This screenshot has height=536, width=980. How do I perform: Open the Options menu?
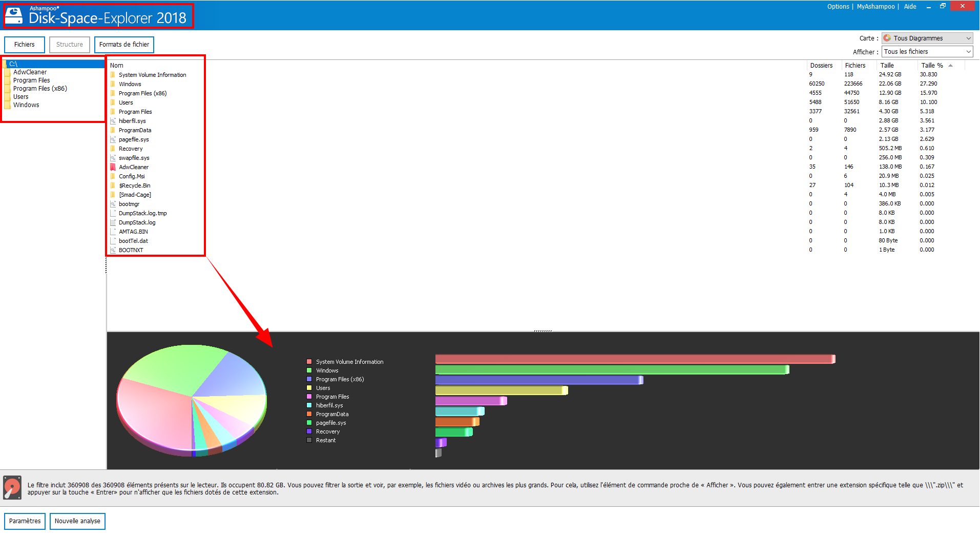(838, 7)
